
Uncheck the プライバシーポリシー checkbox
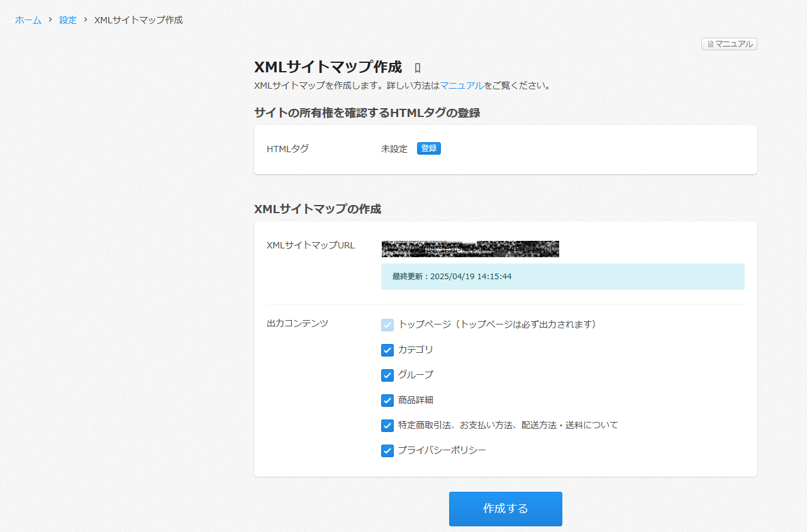387,451
